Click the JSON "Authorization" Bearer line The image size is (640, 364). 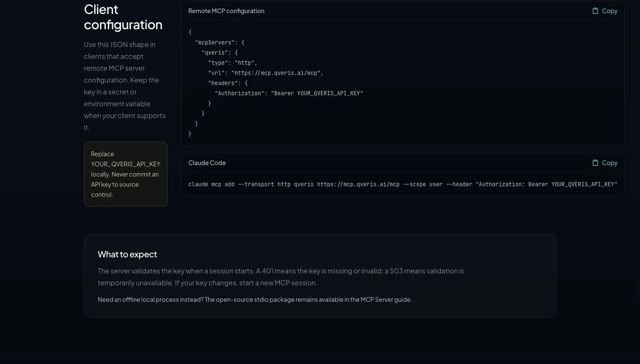click(x=289, y=93)
